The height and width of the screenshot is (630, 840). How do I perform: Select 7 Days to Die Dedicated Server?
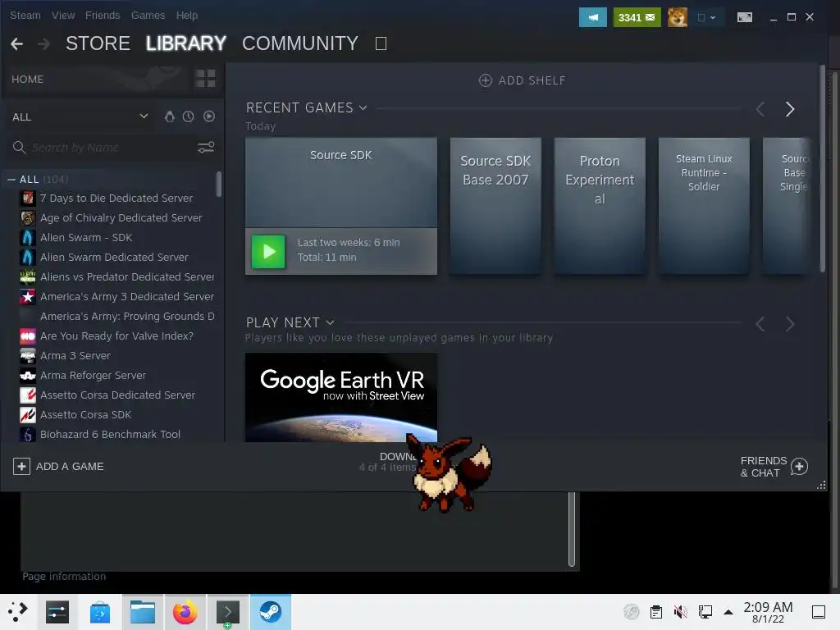[x=116, y=199]
